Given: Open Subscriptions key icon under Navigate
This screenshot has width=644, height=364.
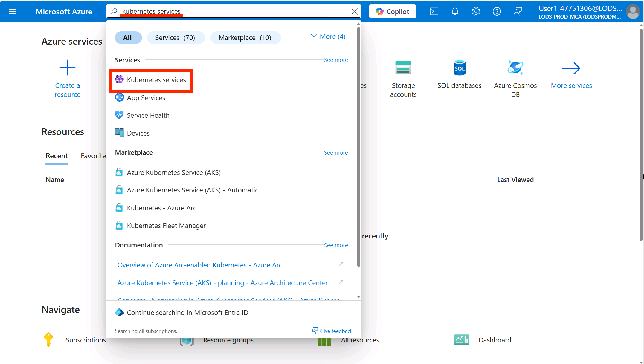Looking at the screenshot, I should click(48, 340).
